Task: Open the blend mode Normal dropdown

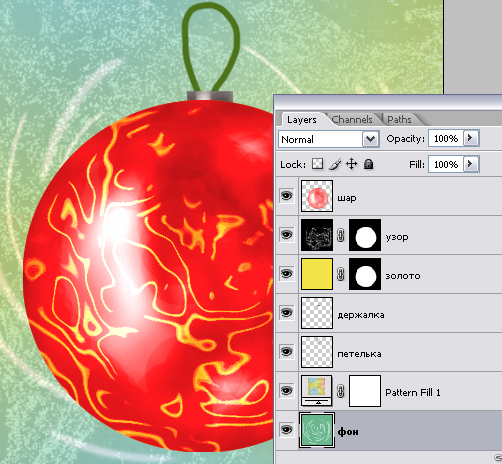Action: pyautogui.click(x=371, y=139)
